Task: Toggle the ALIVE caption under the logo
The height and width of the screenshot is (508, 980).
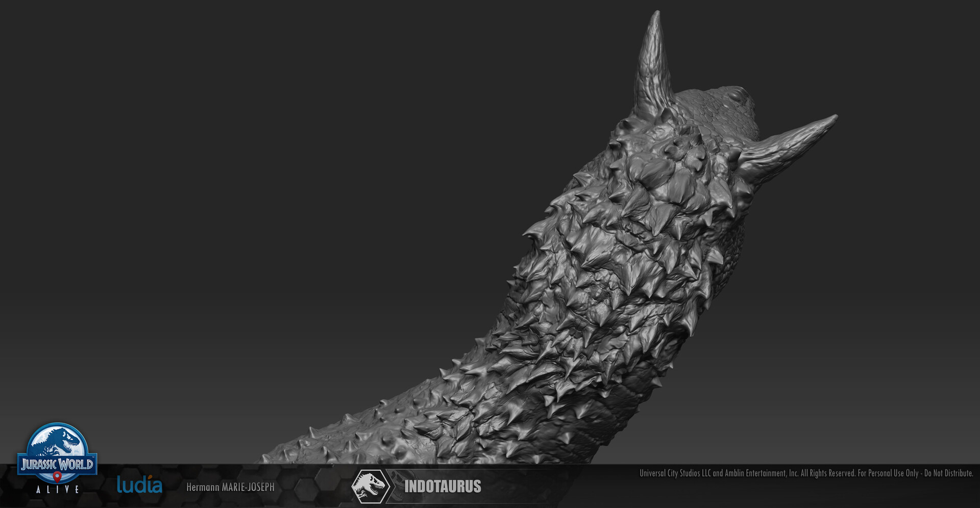Action: click(x=58, y=490)
